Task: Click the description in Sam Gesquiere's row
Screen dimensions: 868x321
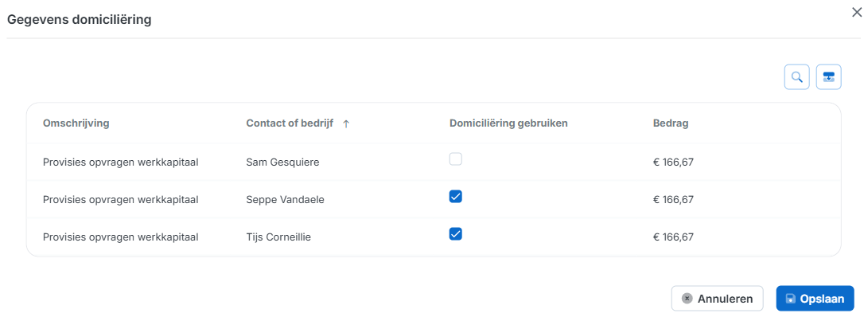Action: click(x=120, y=162)
